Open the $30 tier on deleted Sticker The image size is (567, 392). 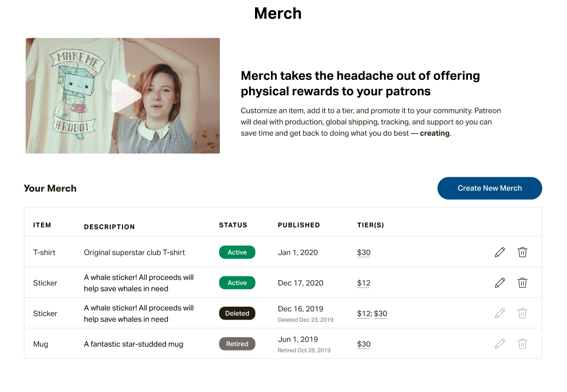pyautogui.click(x=381, y=314)
